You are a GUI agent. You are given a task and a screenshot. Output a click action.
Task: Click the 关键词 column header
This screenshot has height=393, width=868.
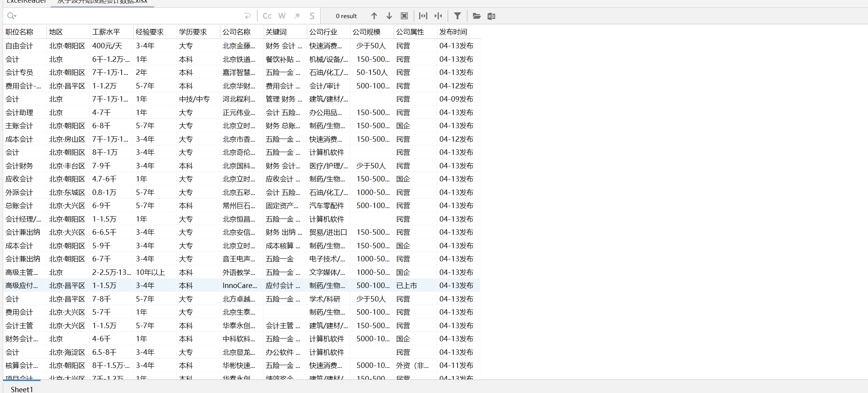[x=285, y=32]
